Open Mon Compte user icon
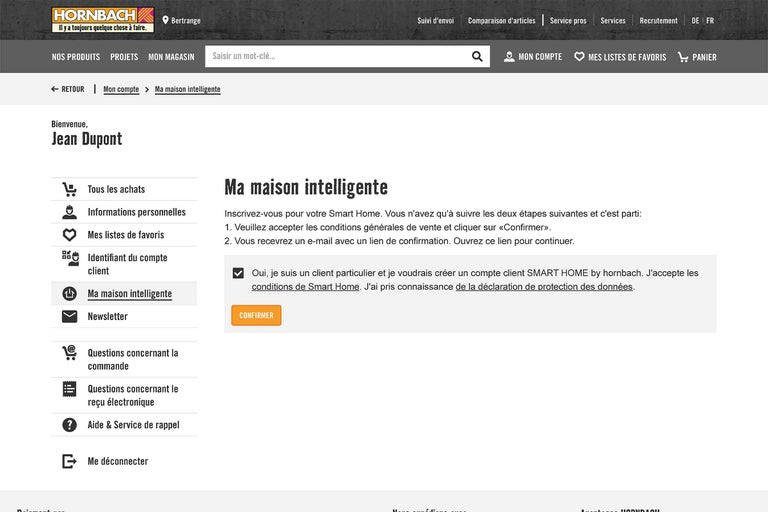The height and width of the screenshot is (512, 768). (509, 57)
